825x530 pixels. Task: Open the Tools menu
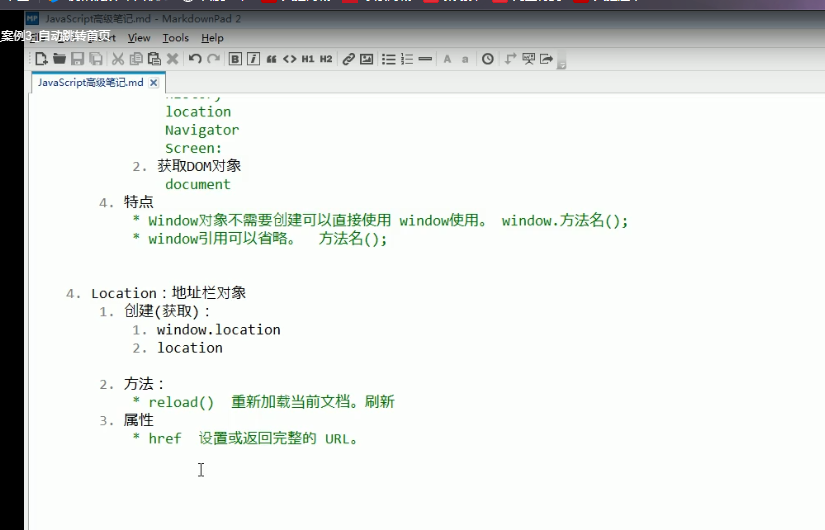click(175, 38)
